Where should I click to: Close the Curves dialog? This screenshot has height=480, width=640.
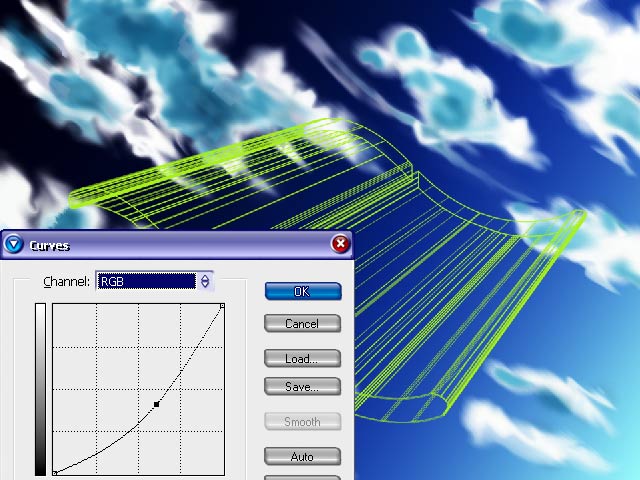point(340,244)
